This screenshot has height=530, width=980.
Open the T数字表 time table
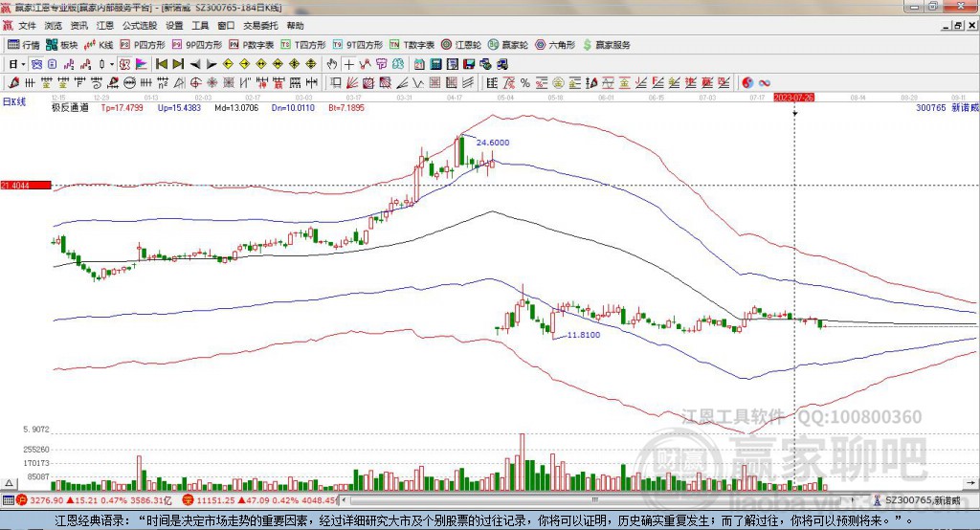coord(412,45)
